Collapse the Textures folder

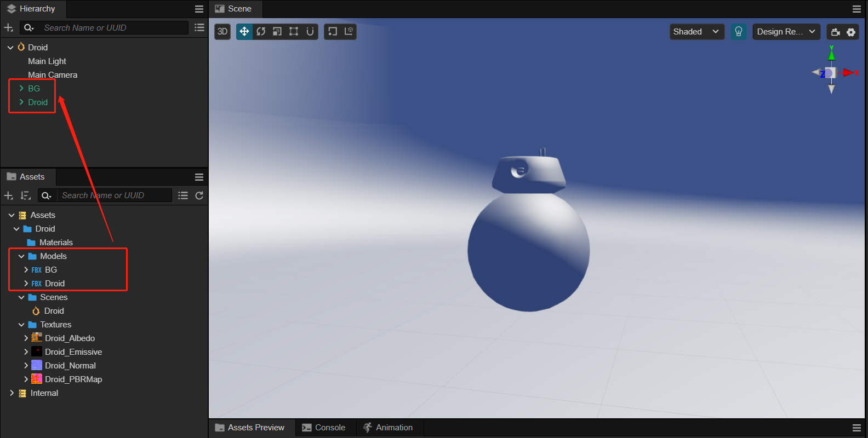(21, 325)
